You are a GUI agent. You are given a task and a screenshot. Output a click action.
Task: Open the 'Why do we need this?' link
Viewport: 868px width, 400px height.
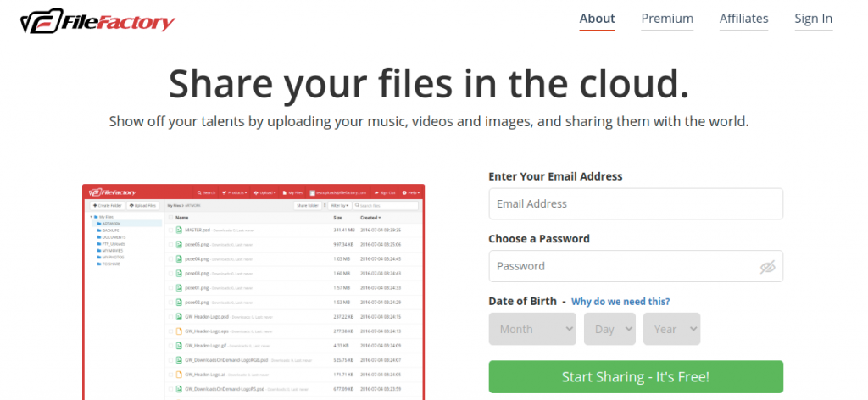(x=620, y=301)
